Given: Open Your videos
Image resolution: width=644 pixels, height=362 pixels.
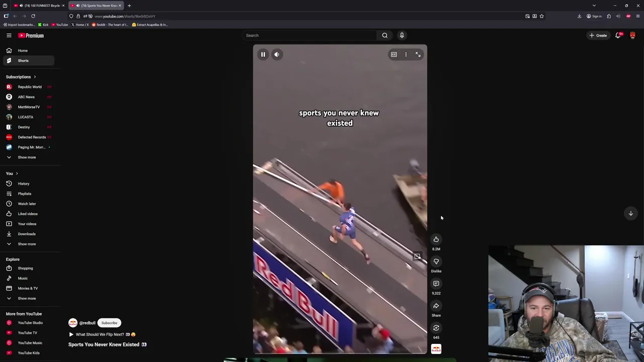Looking at the screenshot, I should (x=28, y=224).
